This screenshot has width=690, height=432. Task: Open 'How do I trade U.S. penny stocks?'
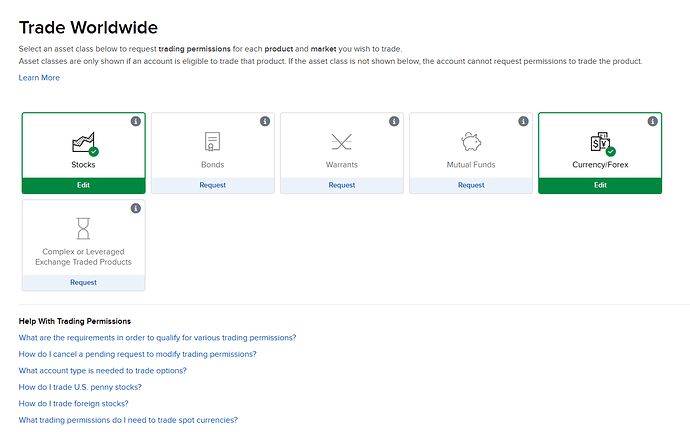[80, 387]
